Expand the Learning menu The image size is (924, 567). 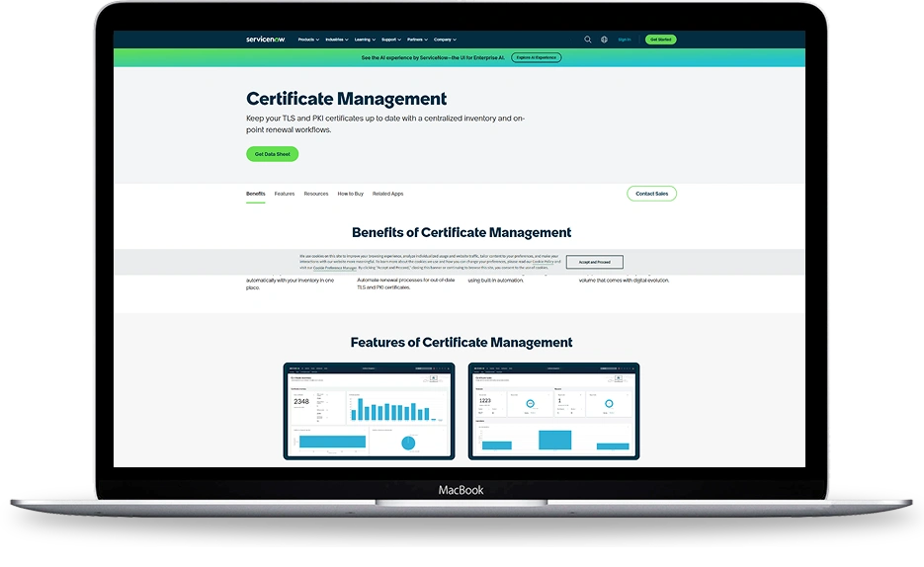pyautogui.click(x=365, y=40)
